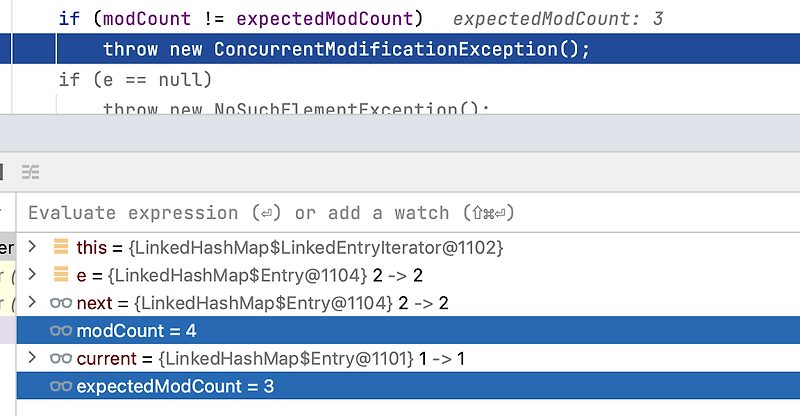
Task: Click the glasses watch icon beside expectedModCount
Action: pyautogui.click(x=61, y=386)
